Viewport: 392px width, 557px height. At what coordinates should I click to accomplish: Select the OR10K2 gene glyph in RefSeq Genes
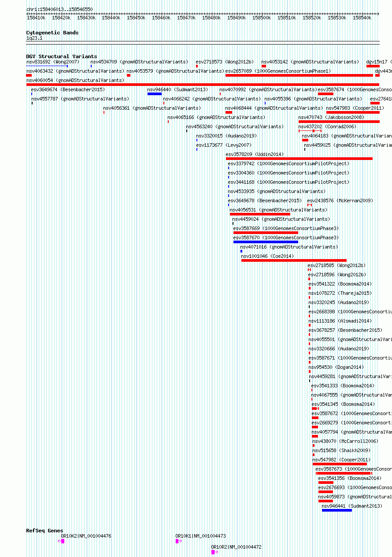pyautogui.click(x=61, y=541)
